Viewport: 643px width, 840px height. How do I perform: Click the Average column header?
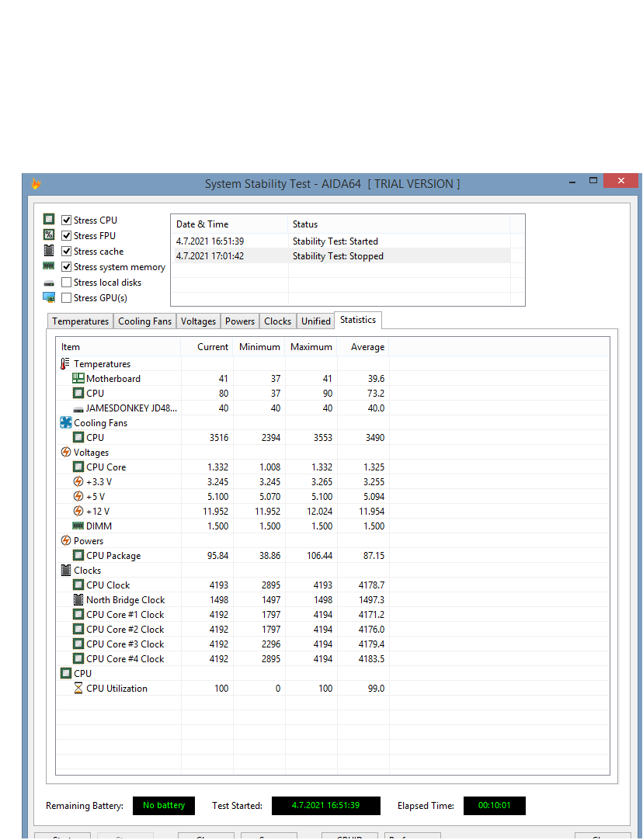pos(363,346)
